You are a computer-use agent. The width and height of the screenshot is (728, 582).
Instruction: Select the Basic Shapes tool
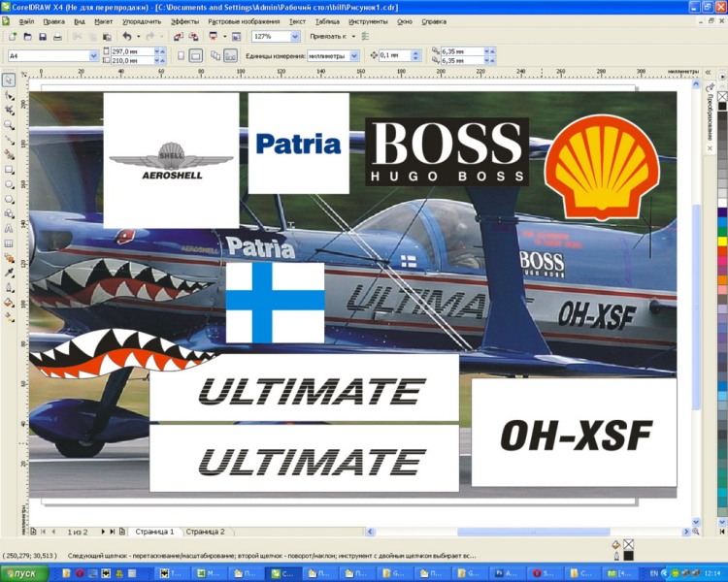(9, 213)
